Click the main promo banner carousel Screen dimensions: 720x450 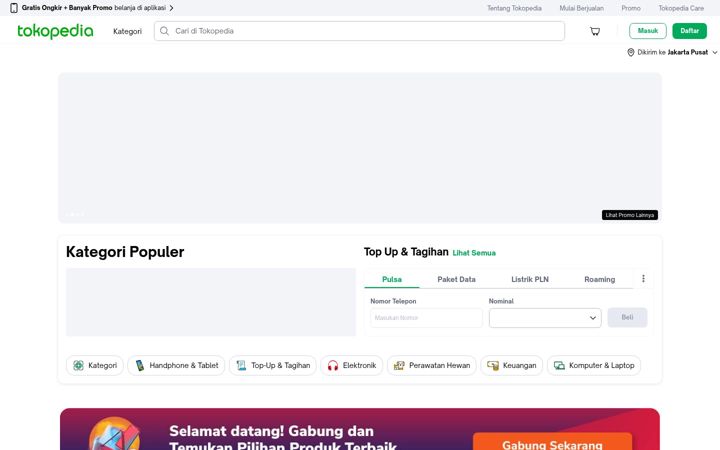[360, 148]
